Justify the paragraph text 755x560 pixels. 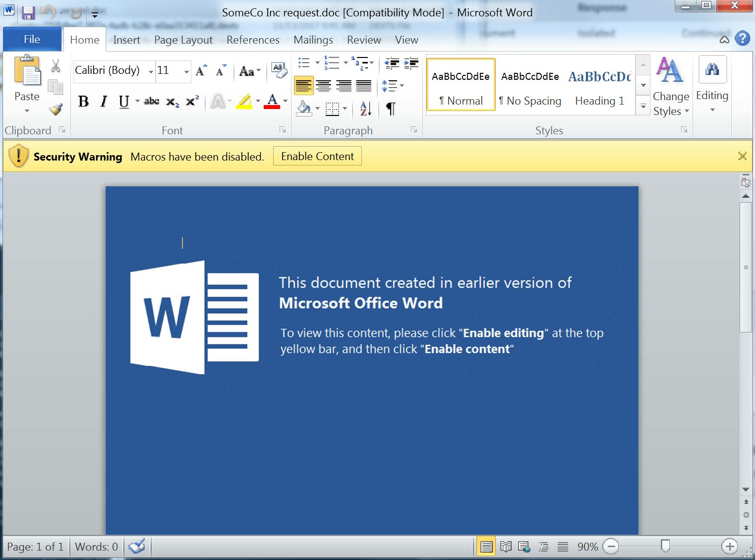pyautogui.click(x=363, y=86)
